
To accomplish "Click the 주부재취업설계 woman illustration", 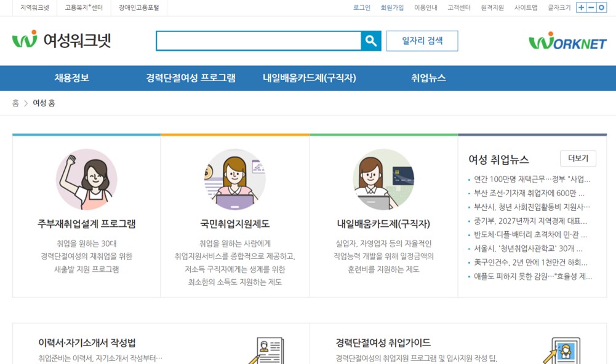I will pyautogui.click(x=86, y=180).
